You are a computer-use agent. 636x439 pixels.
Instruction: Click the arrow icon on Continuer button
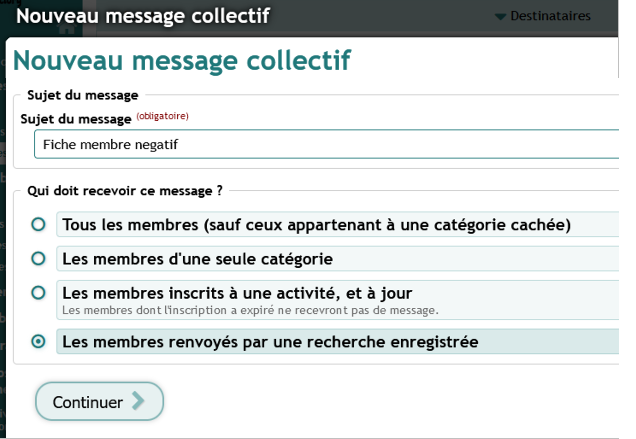(138, 402)
